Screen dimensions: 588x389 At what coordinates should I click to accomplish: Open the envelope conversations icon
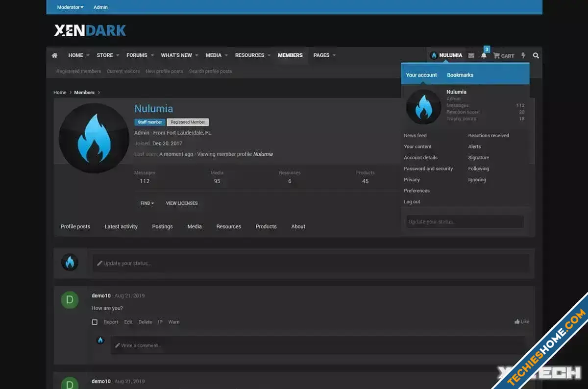[x=471, y=56]
